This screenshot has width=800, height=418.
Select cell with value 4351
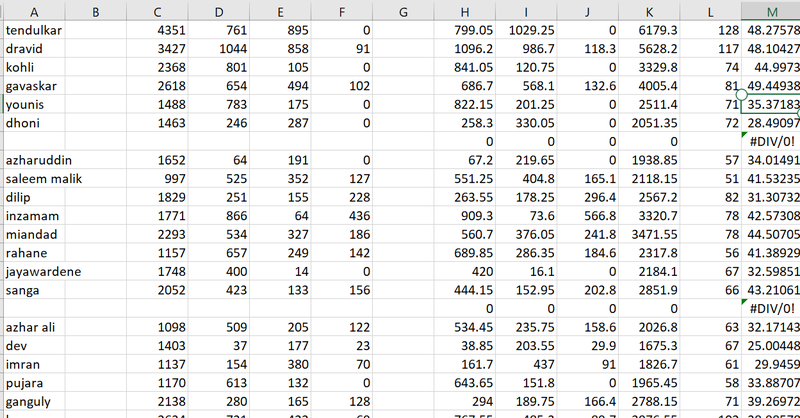[157, 30]
